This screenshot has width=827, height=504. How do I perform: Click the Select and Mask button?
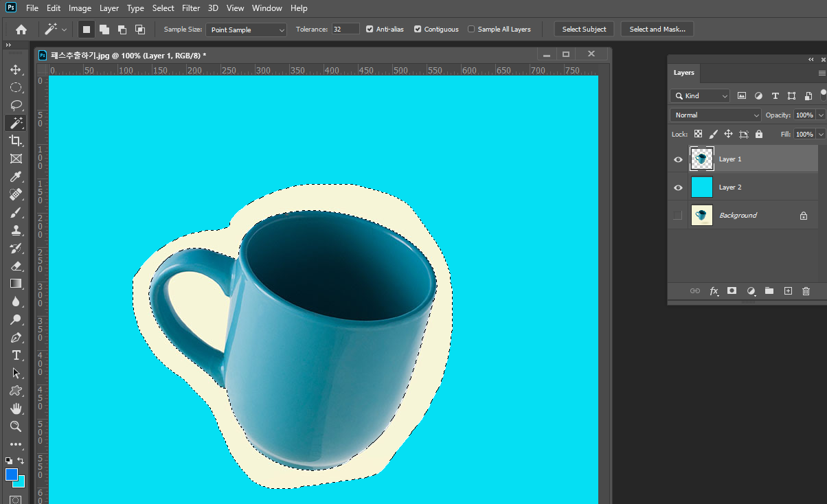(x=657, y=30)
